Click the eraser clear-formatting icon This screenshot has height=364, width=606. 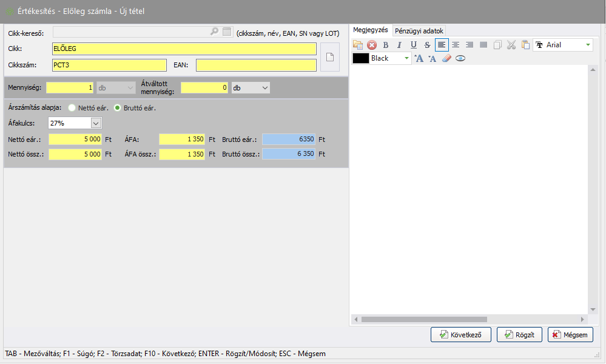point(446,58)
